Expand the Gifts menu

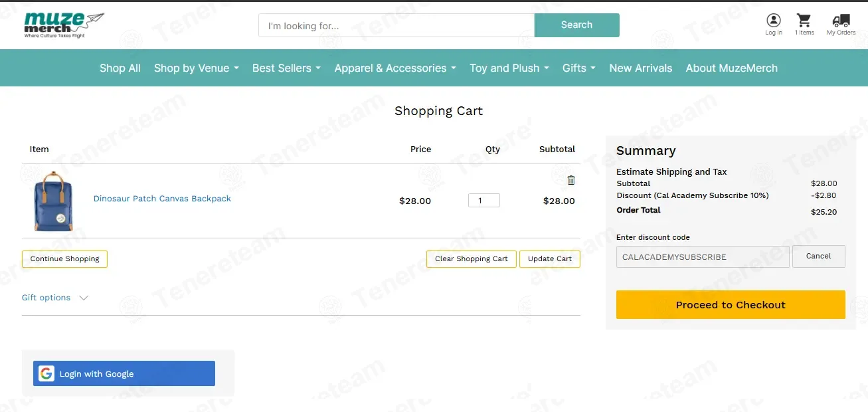click(x=579, y=68)
